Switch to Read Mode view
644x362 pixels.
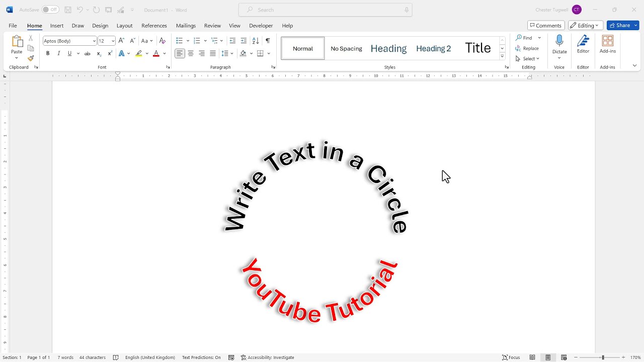click(x=532, y=357)
